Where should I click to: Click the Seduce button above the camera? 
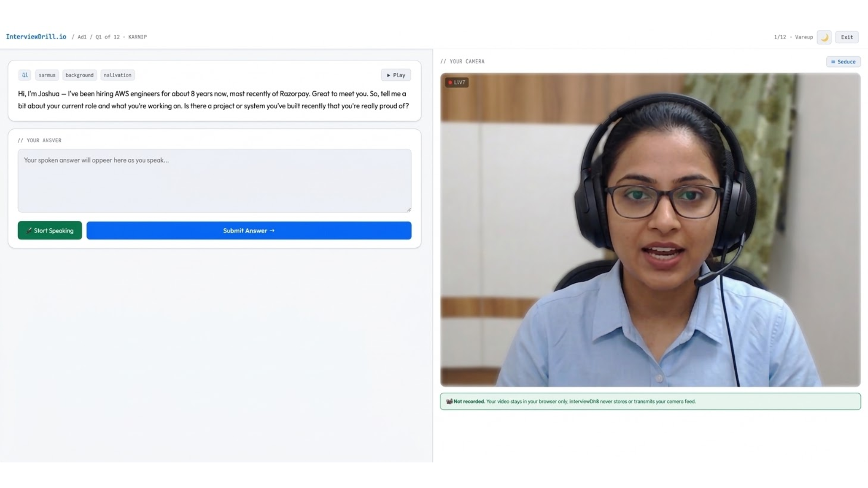[843, 62]
